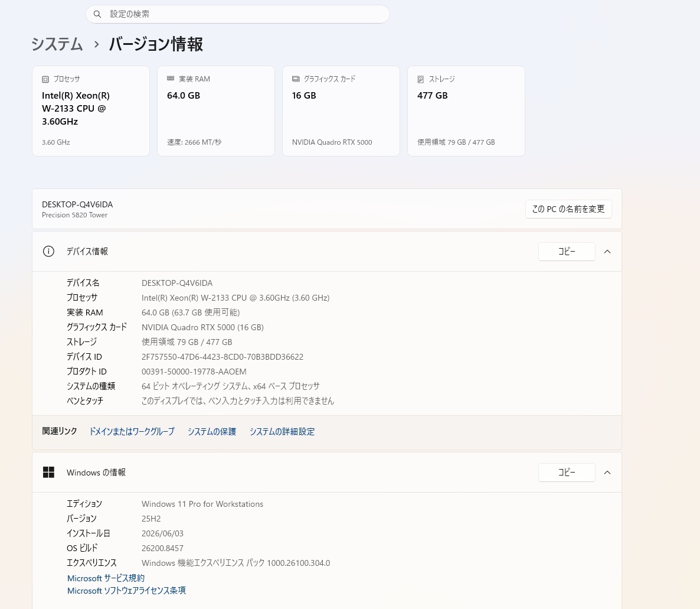This screenshot has width=700, height=609.
Task: Select processor value ending (3.60 GHz)
Action: tap(235, 298)
